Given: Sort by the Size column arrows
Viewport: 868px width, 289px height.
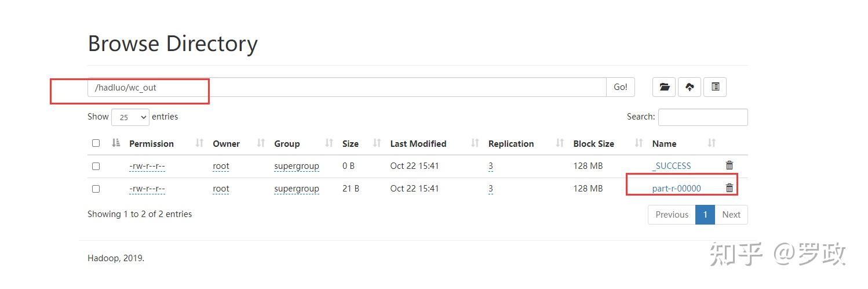Looking at the screenshot, I should pyautogui.click(x=377, y=143).
